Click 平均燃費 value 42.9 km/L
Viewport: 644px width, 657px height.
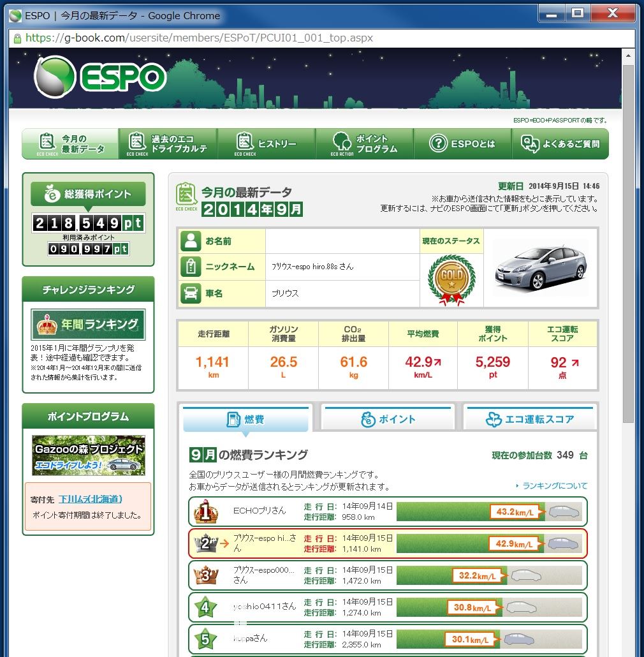(423, 367)
